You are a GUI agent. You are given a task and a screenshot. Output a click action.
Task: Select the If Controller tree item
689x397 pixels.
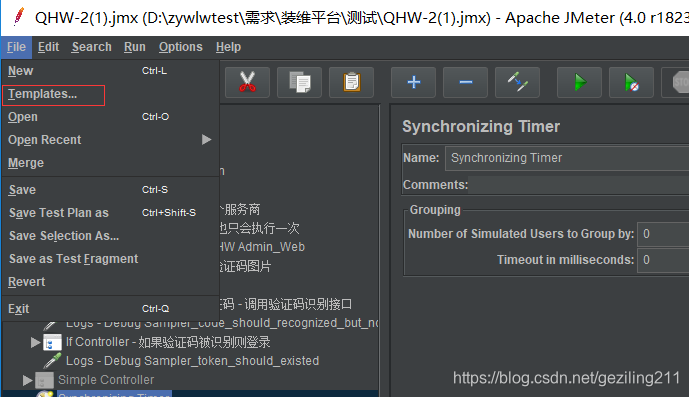point(168,342)
